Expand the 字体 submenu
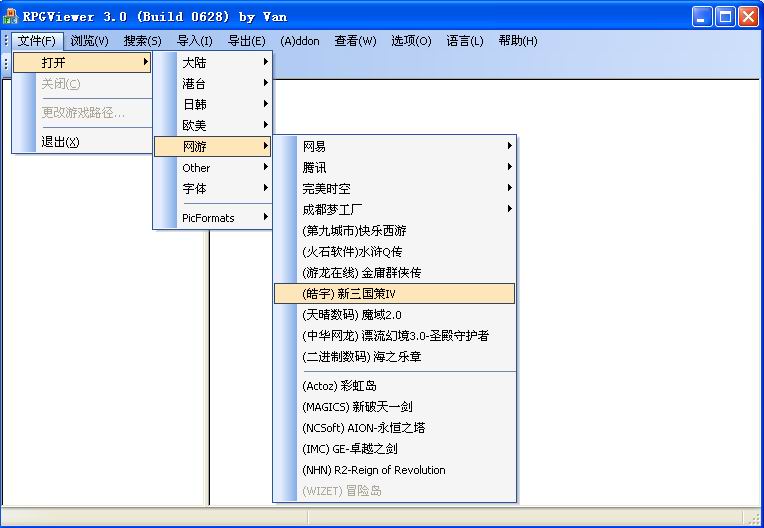 [x=212, y=189]
